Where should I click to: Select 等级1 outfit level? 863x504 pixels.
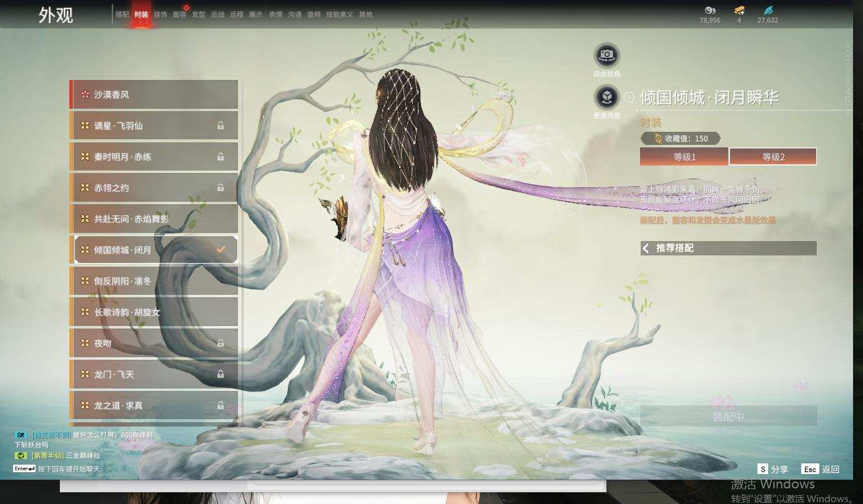pyautogui.click(x=684, y=157)
